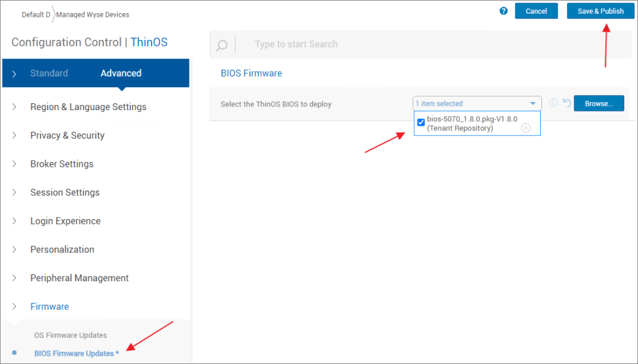Image resolution: width=638 pixels, height=364 pixels.
Task: Remove the bios-5070 package with the X icon
Action: coord(526,128)
